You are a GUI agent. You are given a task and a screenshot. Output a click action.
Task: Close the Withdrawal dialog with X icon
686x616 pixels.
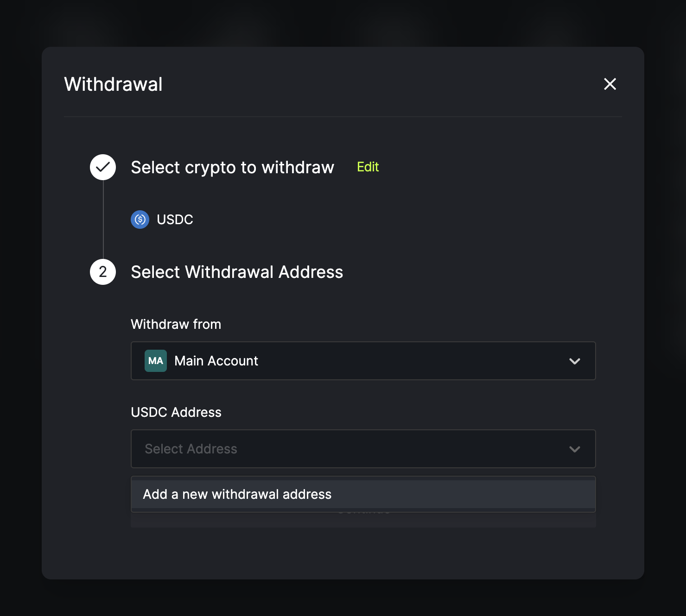610,84
